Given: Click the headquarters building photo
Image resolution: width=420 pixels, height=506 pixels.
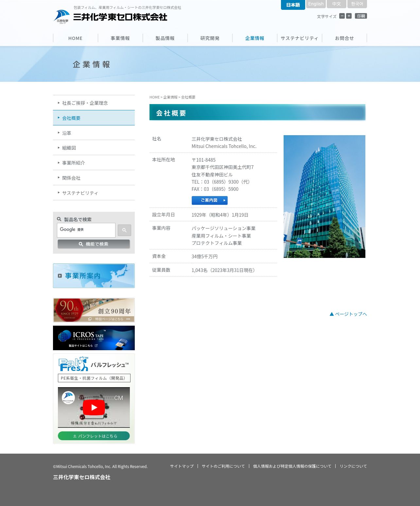Looking at the screenshot, I should coord(324,196).
